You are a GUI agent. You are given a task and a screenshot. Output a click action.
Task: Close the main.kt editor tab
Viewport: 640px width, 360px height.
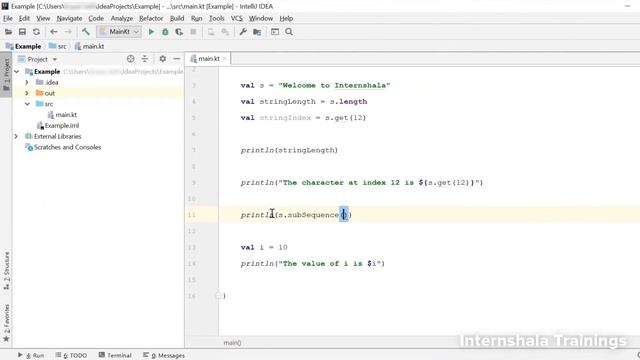point(224,59)
